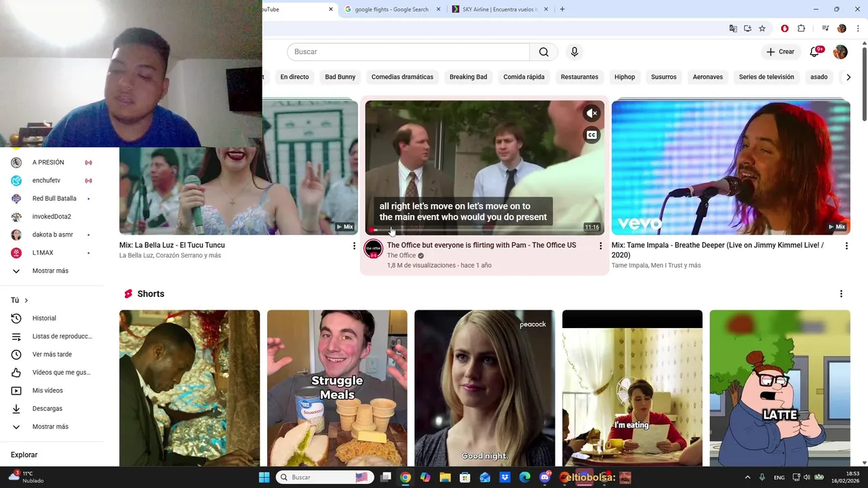
Task: Open Videos que me gustan
Action: 52,373
